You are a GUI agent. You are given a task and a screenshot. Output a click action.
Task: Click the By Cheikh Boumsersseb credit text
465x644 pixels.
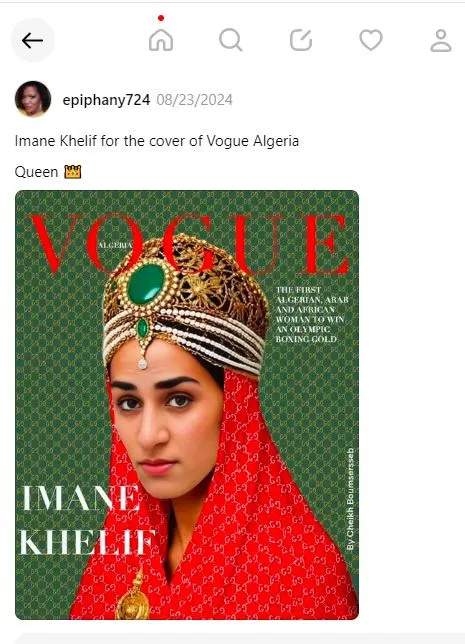pyautogui.click(x=350, y=499)
